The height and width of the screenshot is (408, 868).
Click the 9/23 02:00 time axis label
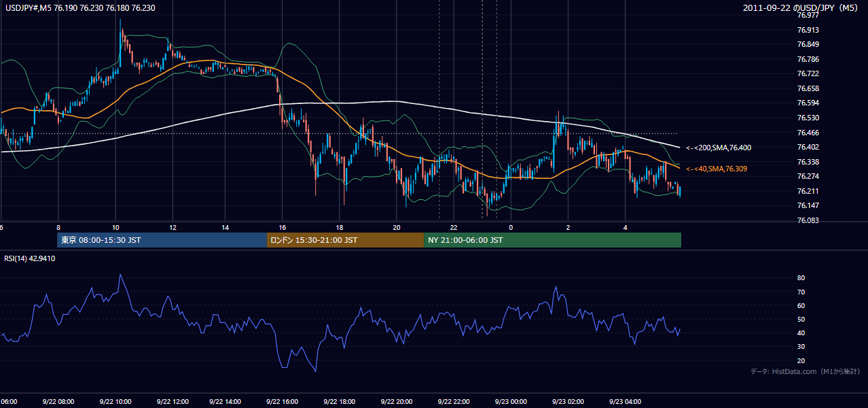pos(568,401)
